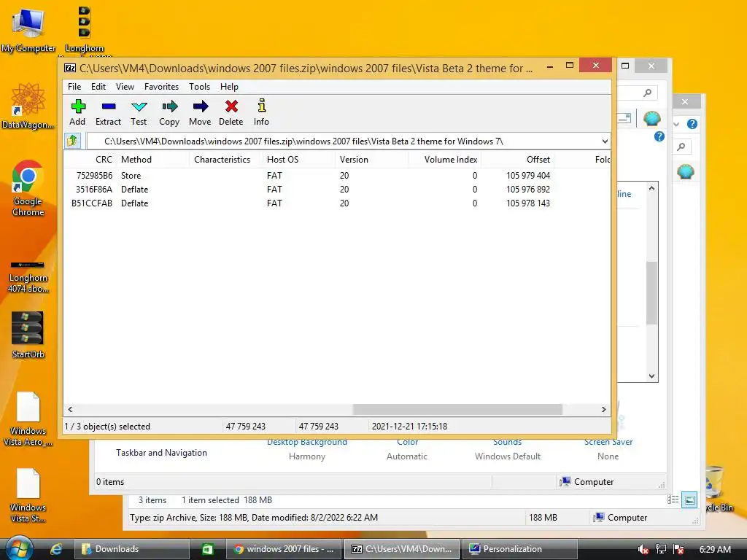This screenshot has width=747, height=560.
Task: Select the row with CRC 752985B6
Action: tap(337, 176)
